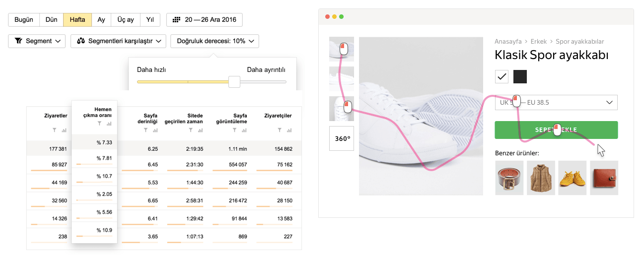The height and width of the screenshot is (259, 644).
Task: Select the black color swatch
Action: pos(520,76)
